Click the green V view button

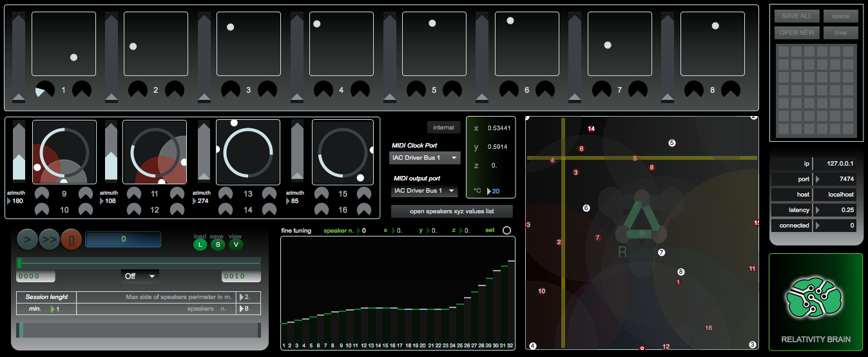[x=235, y=245]
